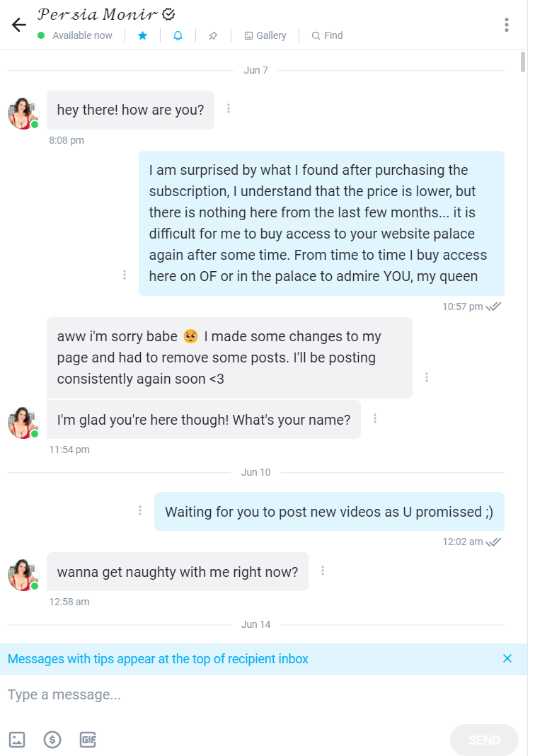Open the GIF picker icon
Screen dimensions: 535x756
click(x=88, y=740)
